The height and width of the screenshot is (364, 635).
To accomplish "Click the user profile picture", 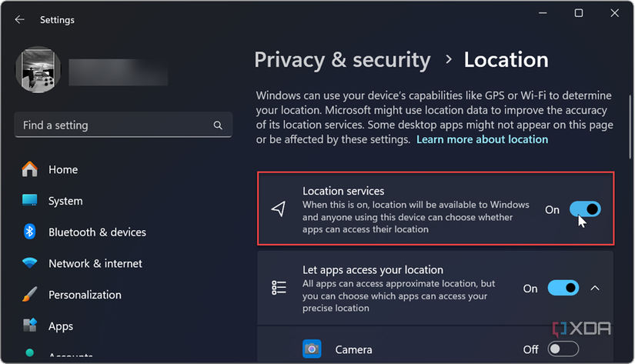I will 38,70.
